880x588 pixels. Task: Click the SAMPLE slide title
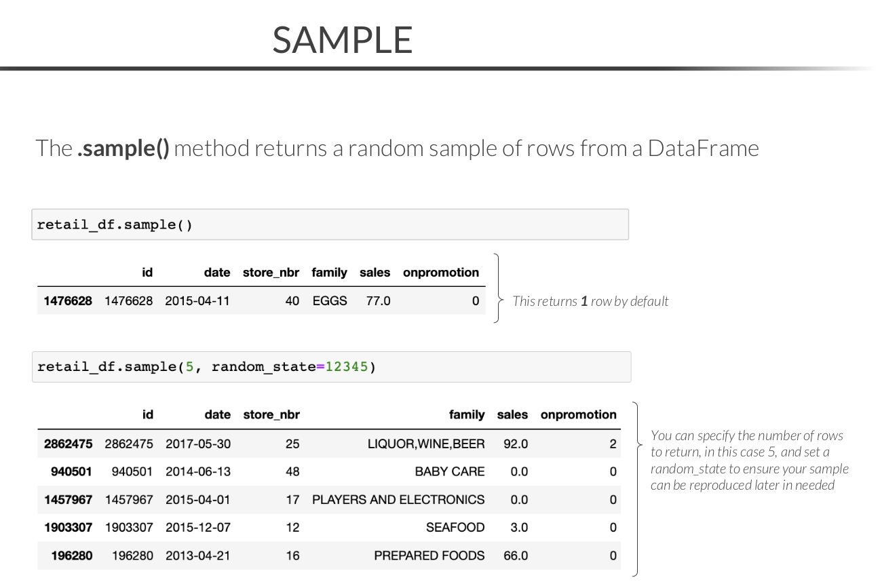343,40
